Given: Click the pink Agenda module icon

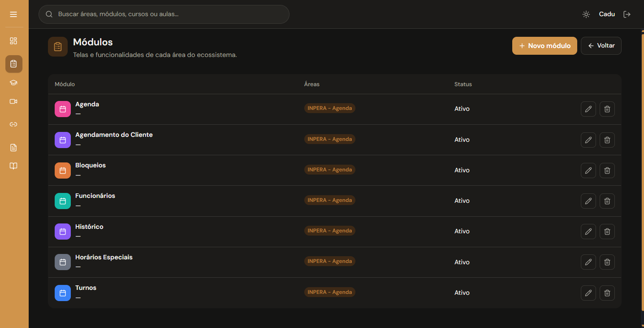Looking at the screenshot, I should point(63,109).
